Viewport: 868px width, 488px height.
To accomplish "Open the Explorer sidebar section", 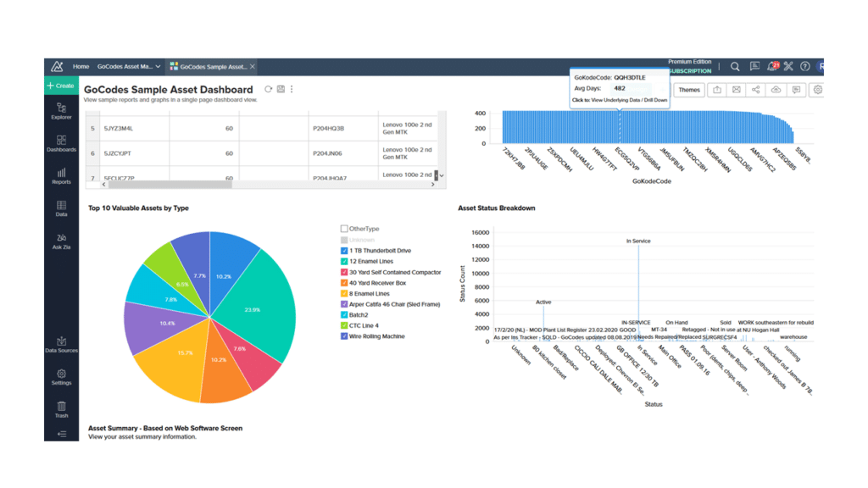I will click(x=61, y=110).
